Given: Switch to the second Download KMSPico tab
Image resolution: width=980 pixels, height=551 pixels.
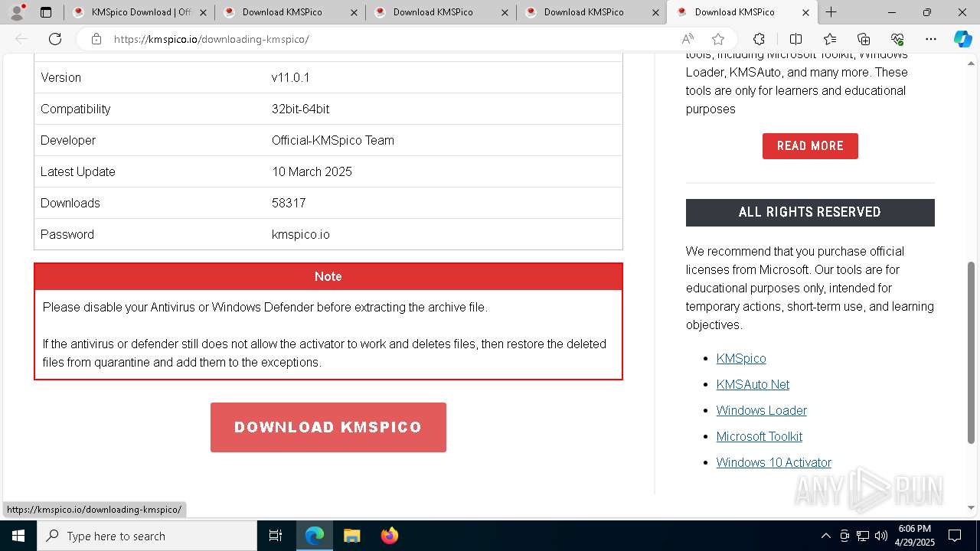Looking at the screenshot, I should tap(290, 12).
